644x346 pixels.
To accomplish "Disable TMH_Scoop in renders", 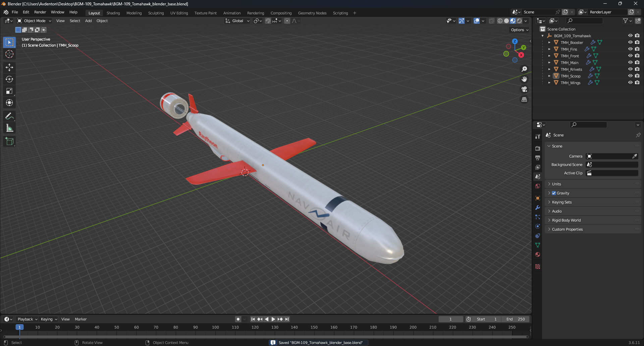I will [x=637, y=76].
